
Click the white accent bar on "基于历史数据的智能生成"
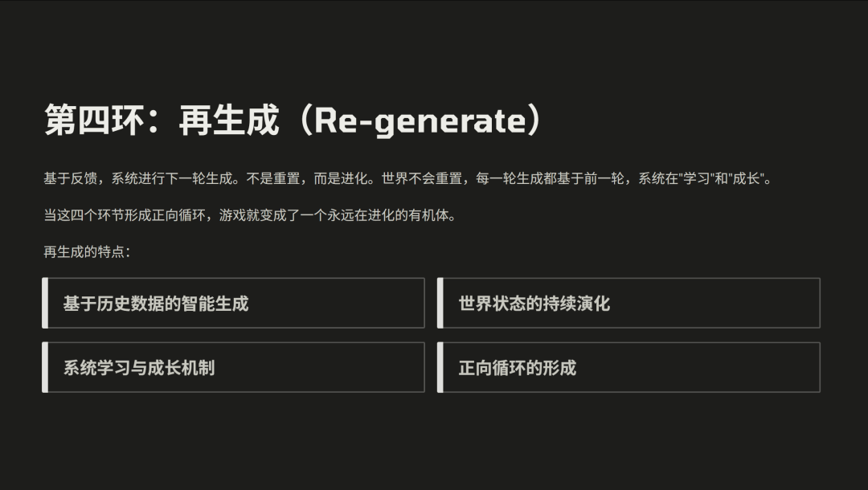click(45, 304)
